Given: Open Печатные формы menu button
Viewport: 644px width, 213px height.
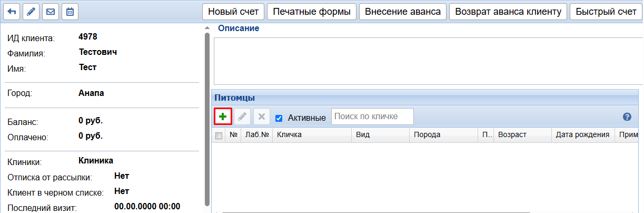Looking at the screenshot, I should (x=312, y=12).
